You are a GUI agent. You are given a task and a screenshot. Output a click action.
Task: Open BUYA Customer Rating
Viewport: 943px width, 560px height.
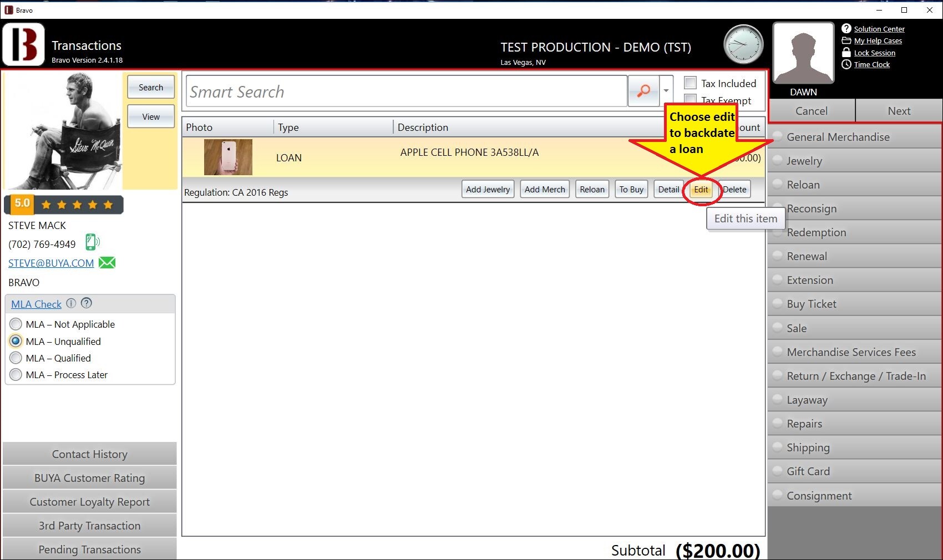tap(90, 478)
